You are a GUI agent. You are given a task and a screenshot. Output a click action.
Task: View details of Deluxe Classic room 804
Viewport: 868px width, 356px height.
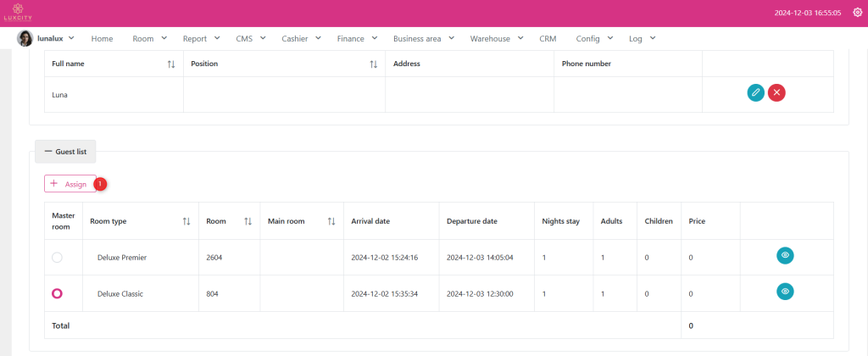785,292
